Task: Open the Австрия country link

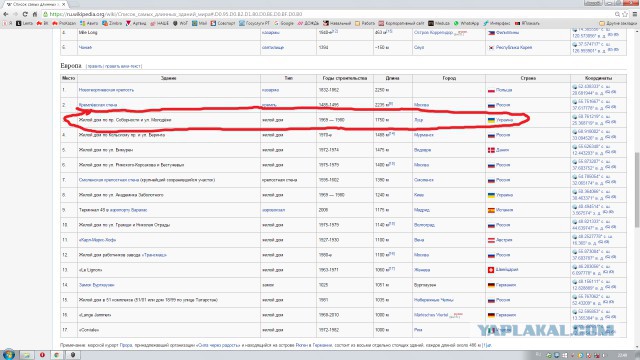Action: (504, 240)
